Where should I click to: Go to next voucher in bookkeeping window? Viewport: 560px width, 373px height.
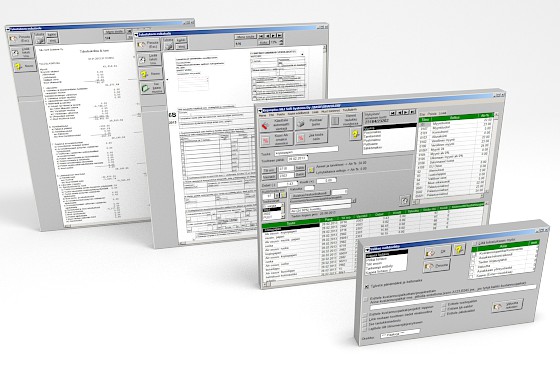tap(406, 111)
